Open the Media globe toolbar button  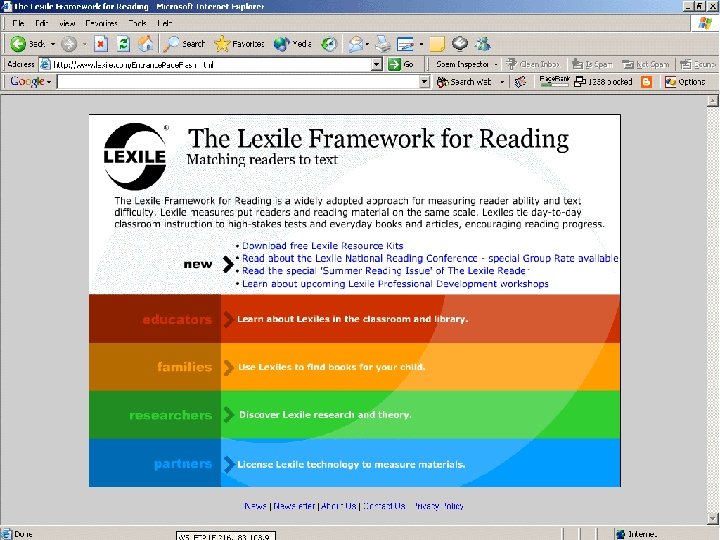click(292, 44)
